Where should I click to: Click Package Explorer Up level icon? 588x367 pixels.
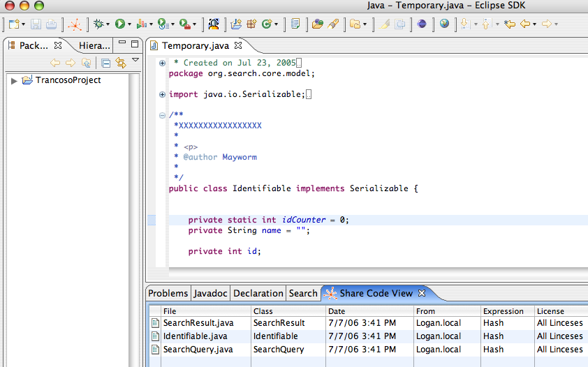click(87, 63)
